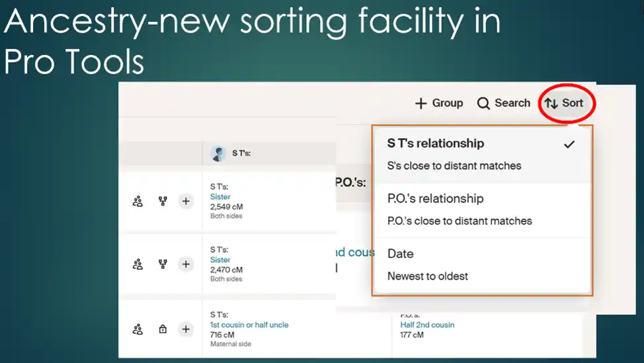Viewport: 644px width, 363px height.
Task: Select S T's relationship sort option
Action: click(x=482, y=155)
